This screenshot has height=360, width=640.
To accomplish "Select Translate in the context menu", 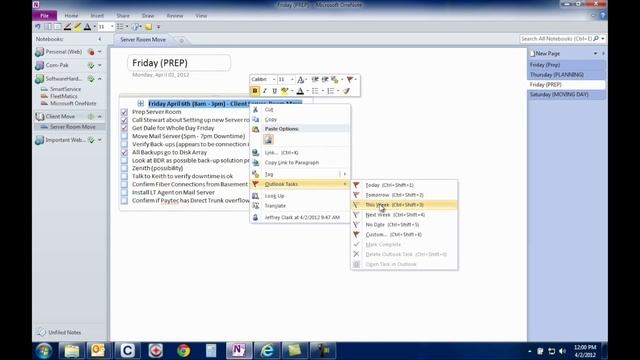I will 300,206.
